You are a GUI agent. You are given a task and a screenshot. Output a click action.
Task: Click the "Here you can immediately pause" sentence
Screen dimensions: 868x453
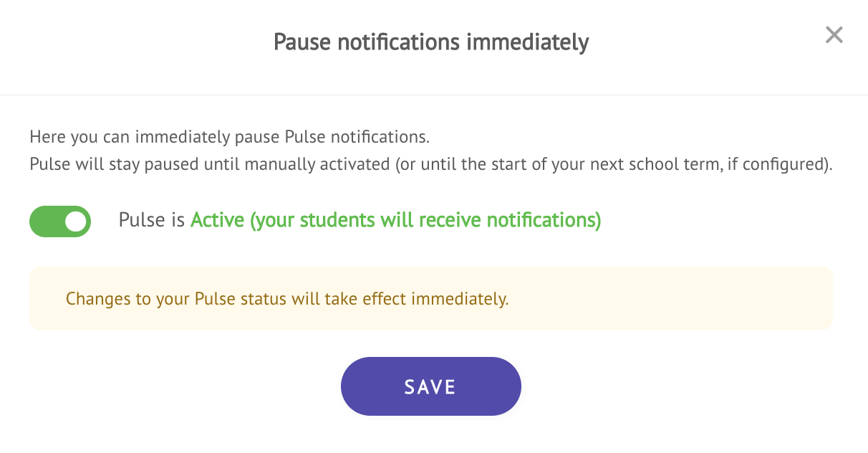point(229,136)
